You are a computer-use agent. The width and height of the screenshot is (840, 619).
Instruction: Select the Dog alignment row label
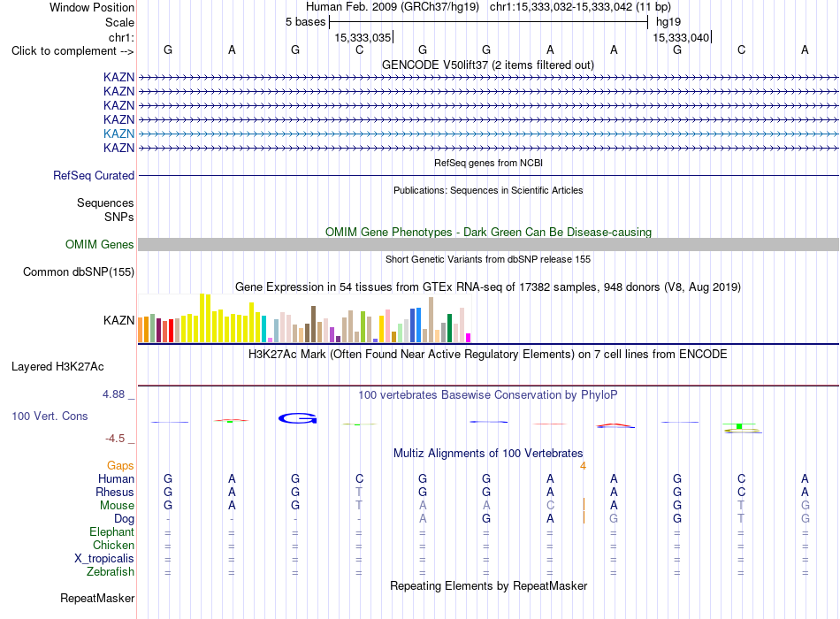pos(125,519)
